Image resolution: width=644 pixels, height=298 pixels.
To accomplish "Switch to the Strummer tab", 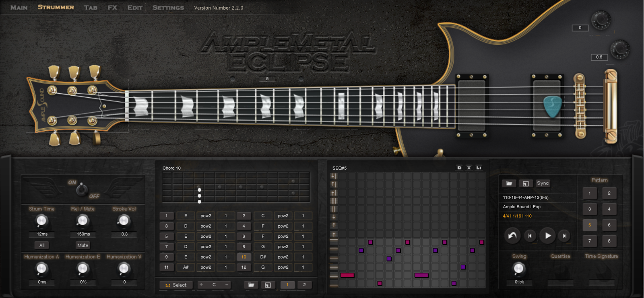I will point(56,7).
